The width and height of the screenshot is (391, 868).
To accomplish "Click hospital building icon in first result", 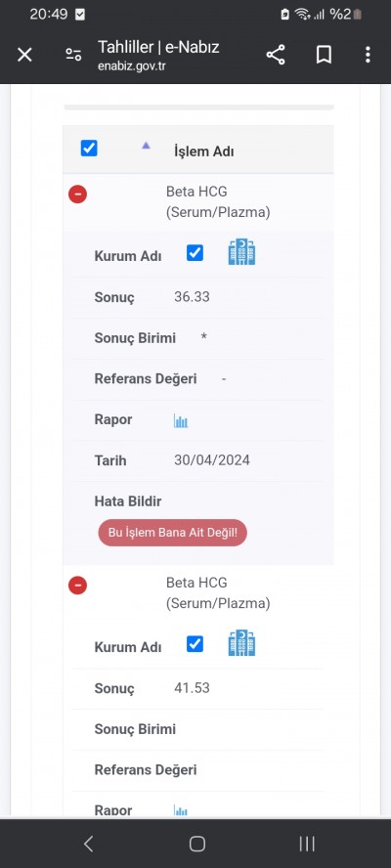I will pyautogui.click(x=242, y=252).
